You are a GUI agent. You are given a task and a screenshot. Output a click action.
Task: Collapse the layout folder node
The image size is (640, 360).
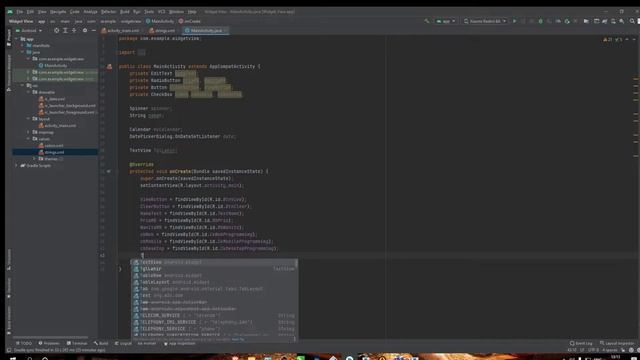coord(29,119)
